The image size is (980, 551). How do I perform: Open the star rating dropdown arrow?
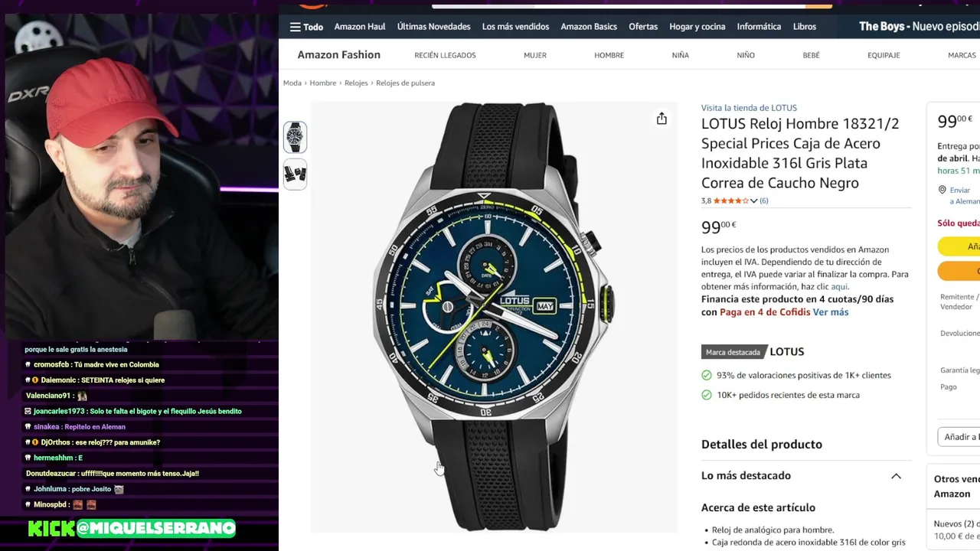pos(754,201)
